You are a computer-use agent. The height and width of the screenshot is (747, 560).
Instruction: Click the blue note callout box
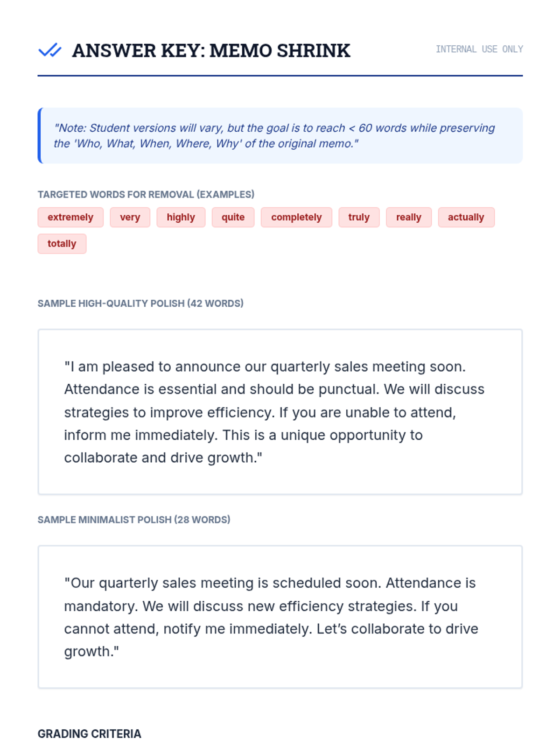[280, 136]
